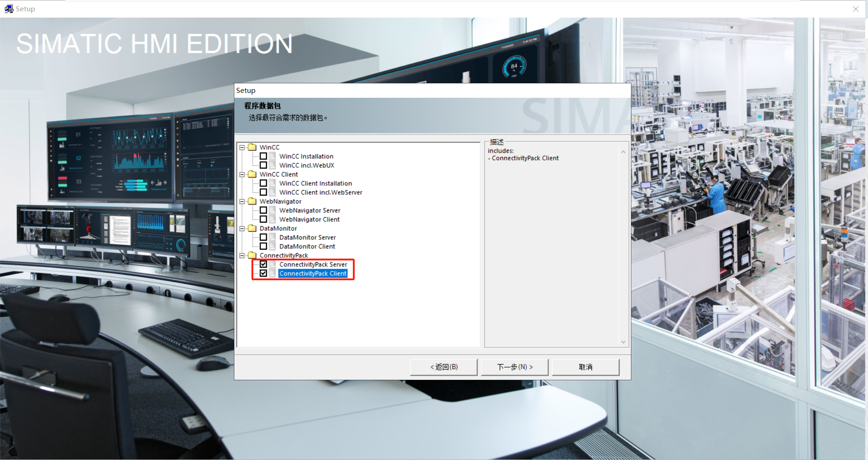868x460 pixels.
Task: Cancel setup with the 取消 button
Action: (x=585, y=367)
